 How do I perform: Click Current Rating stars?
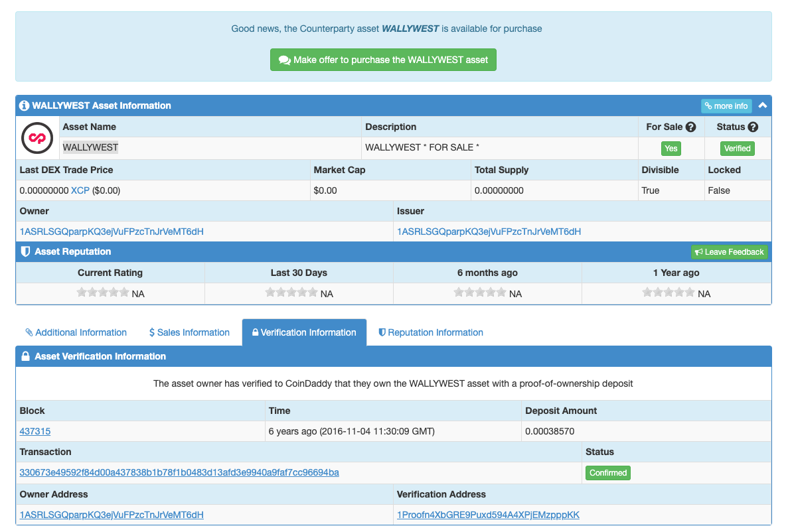pyautogui.click(x=102, y=293)
